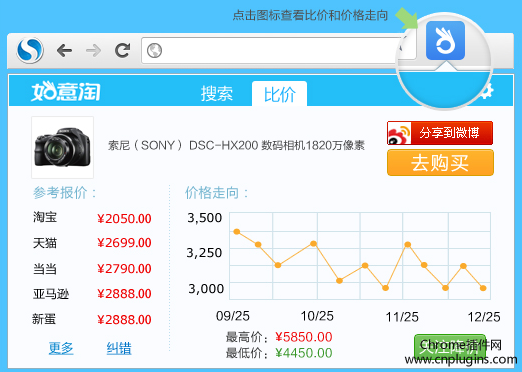This screenshot has height=372, width=522.
Task: Click the 纠错 link
Action: pos(119,348)
